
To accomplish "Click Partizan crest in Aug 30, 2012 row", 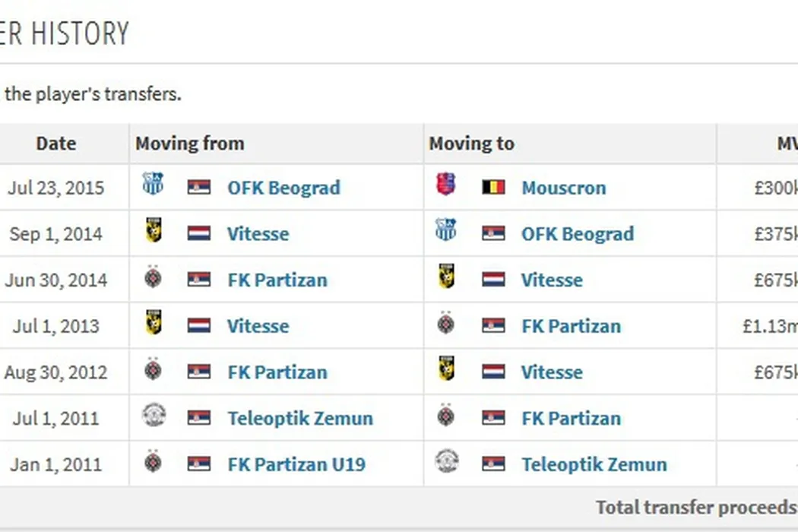I will (x=154, y=370).
